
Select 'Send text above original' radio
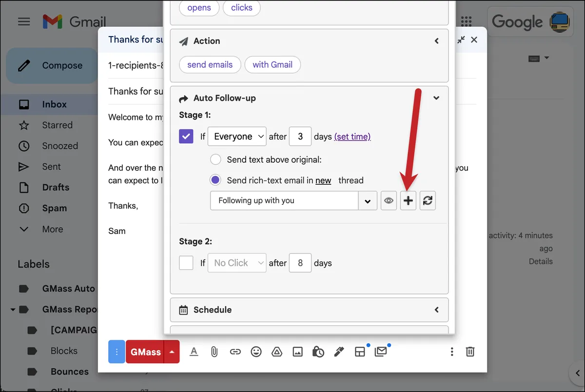[x=215, y=159]
